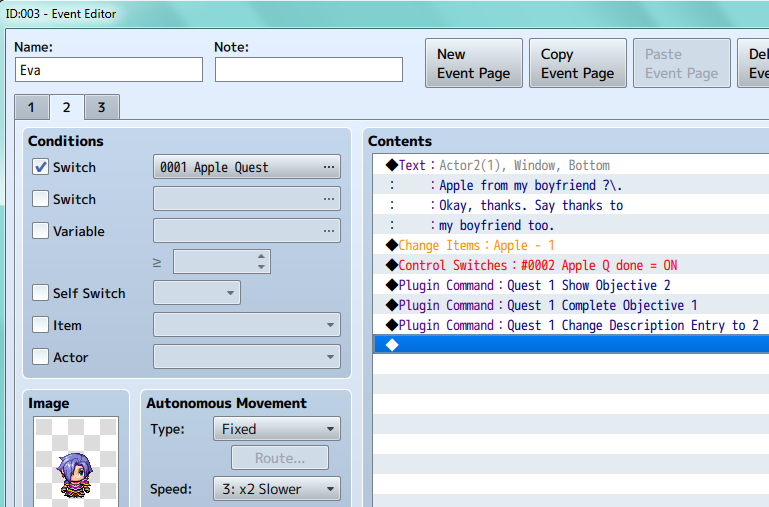Click the second Switch ellipsis button
Image resolution: width=769 pixels, height=507 pixels.
pos(329,199)
